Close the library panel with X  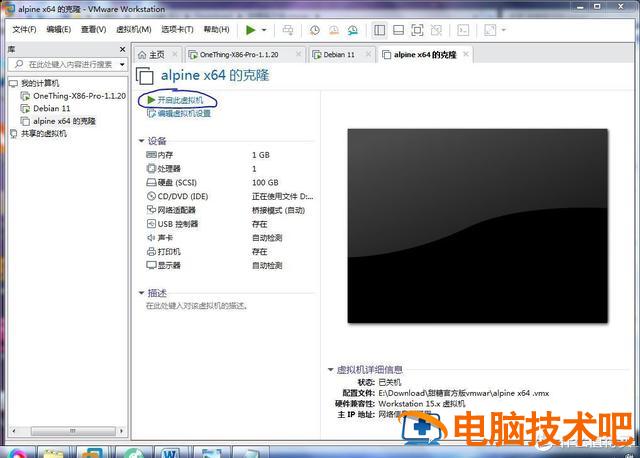coord(122,49)
